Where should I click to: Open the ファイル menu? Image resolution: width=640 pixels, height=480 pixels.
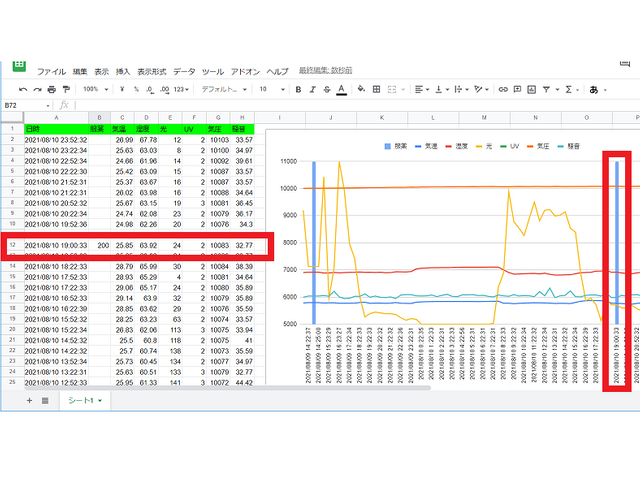[x=51, y=72]
